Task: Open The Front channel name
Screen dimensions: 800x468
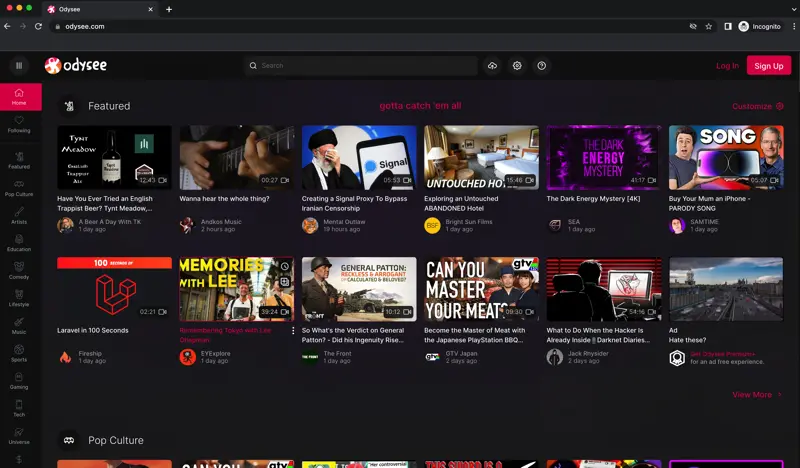Action: (337, 353)
